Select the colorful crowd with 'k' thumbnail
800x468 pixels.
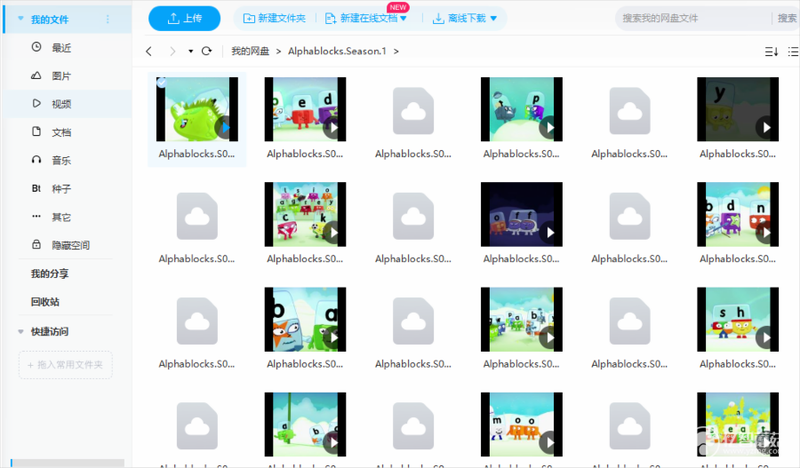tap(305, 214)
